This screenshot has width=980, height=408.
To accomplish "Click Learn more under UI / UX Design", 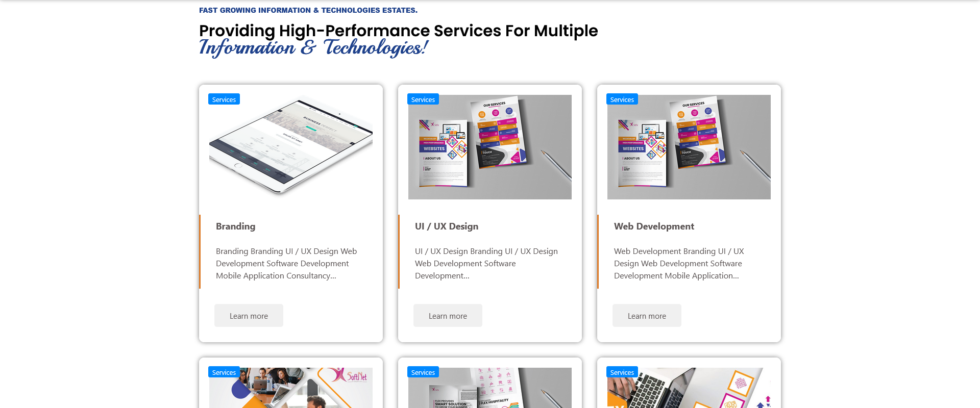I will pos(448,316).
